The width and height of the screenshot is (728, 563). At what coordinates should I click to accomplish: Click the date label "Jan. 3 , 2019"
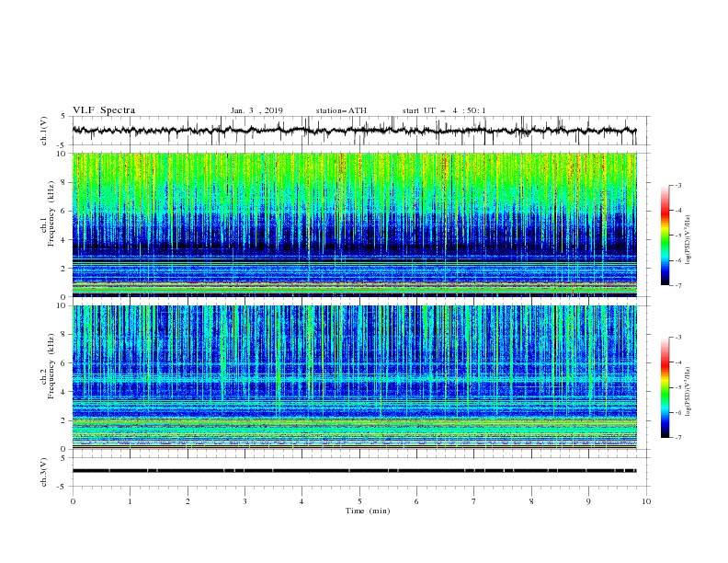[x=256, y=110]
